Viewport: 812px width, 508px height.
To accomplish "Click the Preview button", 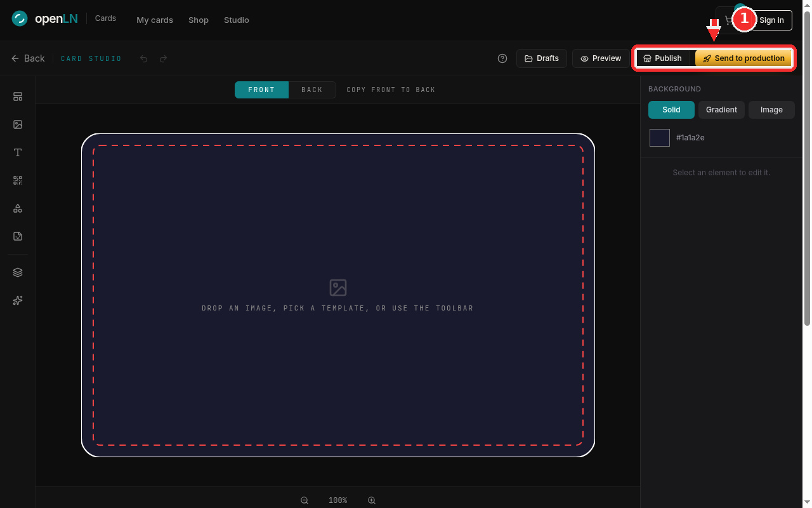I will click(601, 58).
